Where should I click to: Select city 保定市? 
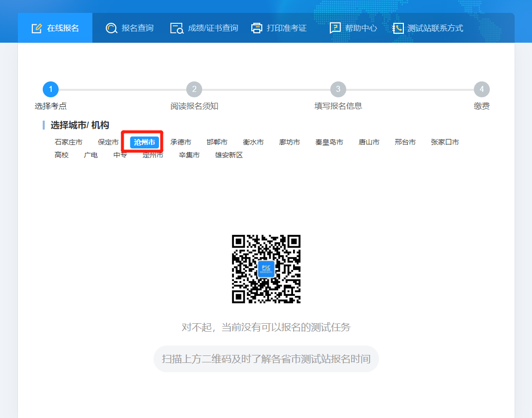click(108, 142)
